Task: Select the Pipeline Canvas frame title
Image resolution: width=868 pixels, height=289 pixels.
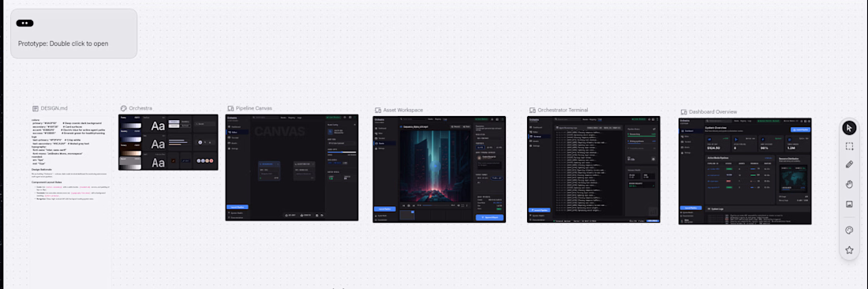Action: 255,108
